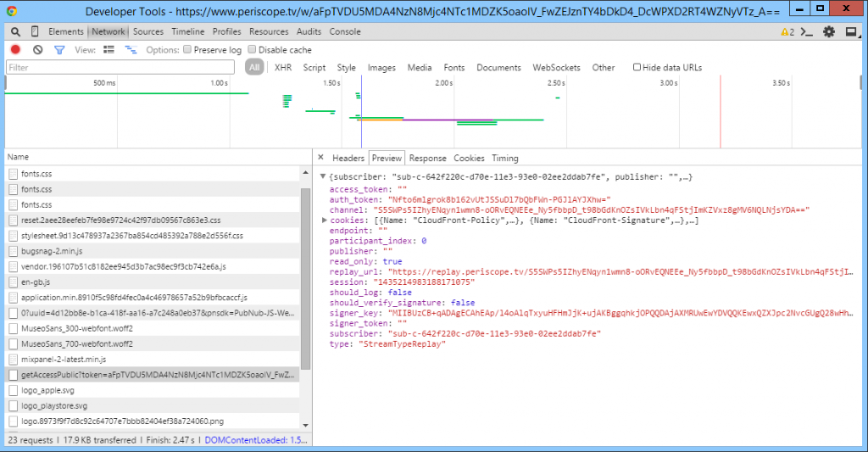Stop recording network log red button
The image size is (868, 452).
coord(15,50)
